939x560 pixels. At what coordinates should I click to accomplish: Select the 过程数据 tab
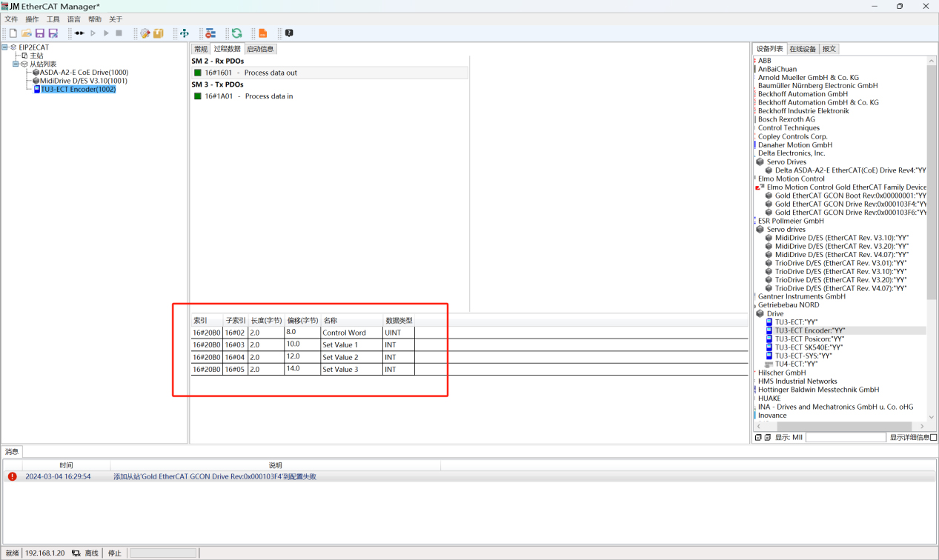(x=228, y=49)
